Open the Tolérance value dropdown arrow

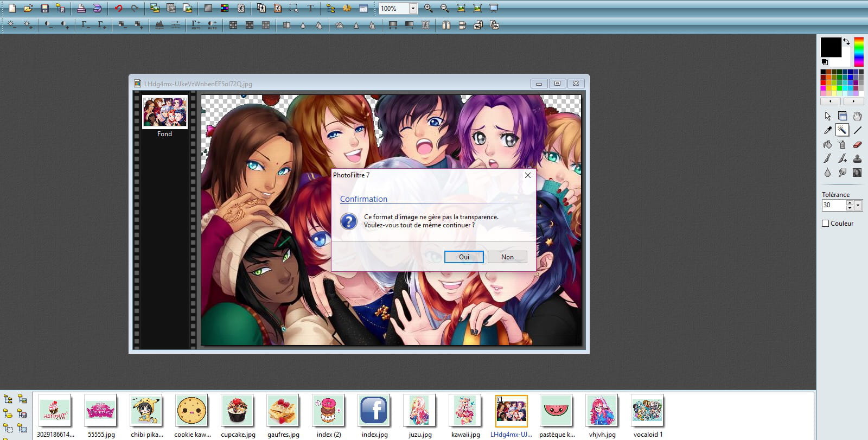click(x=858, y=205)
